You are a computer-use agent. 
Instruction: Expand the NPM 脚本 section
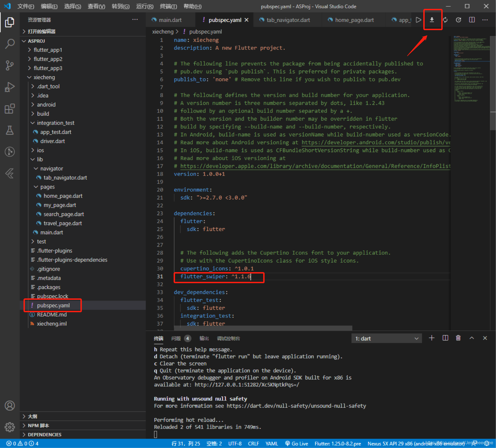click(38, 425)
